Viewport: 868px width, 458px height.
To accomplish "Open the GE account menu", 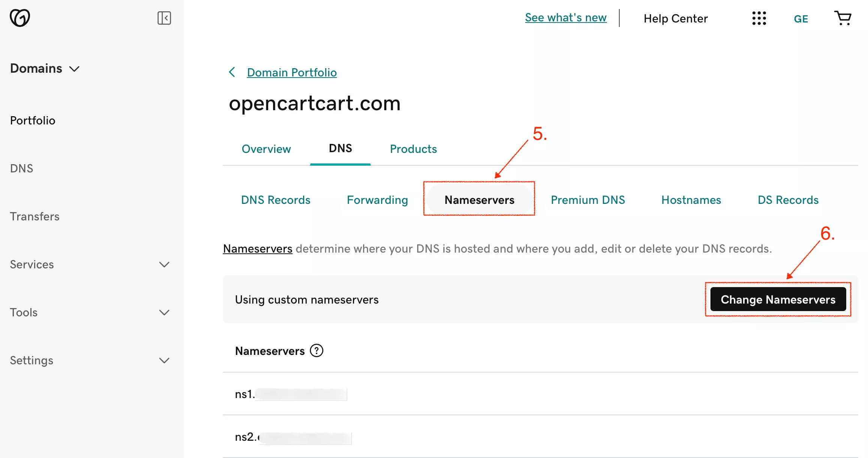I will 801,19.
